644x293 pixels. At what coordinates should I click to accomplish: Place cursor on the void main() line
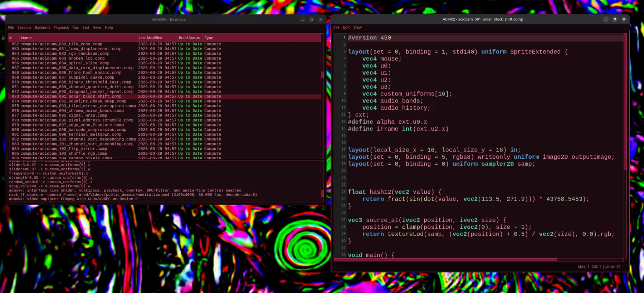tap(371, 255)
